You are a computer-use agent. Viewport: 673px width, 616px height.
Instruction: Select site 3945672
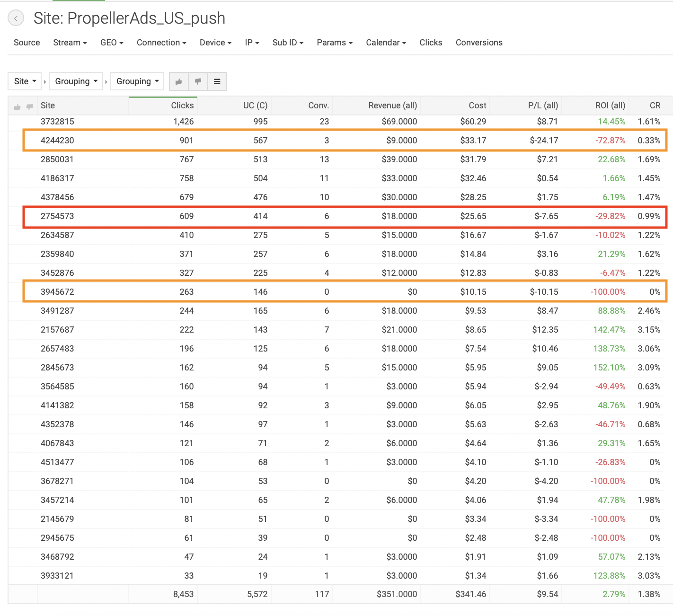[x=57, y=292]
